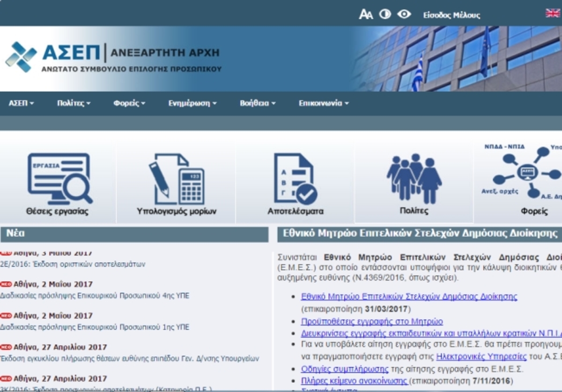This screenshot has width=562, height=392.
Task: Click the font size AA icon
Action: coord(365,15)
